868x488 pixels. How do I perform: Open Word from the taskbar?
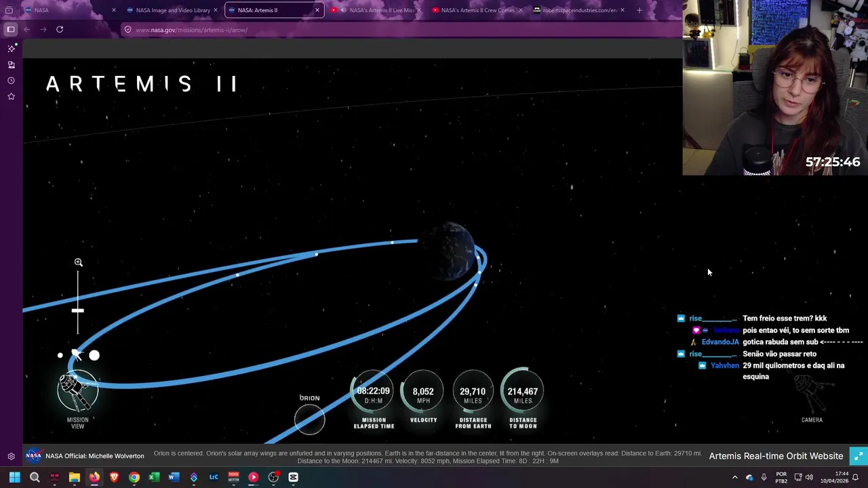click(174, 477)
